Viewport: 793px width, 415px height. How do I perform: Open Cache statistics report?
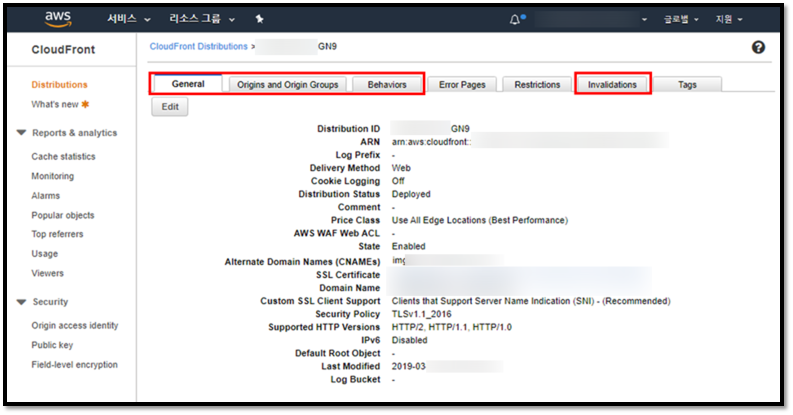tap(63, 156)
